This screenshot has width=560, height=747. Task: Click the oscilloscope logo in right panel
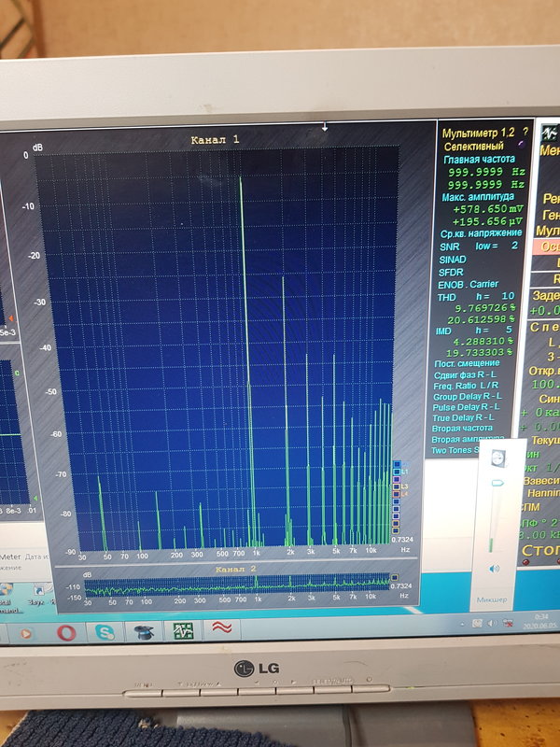[x=551, y=134]
